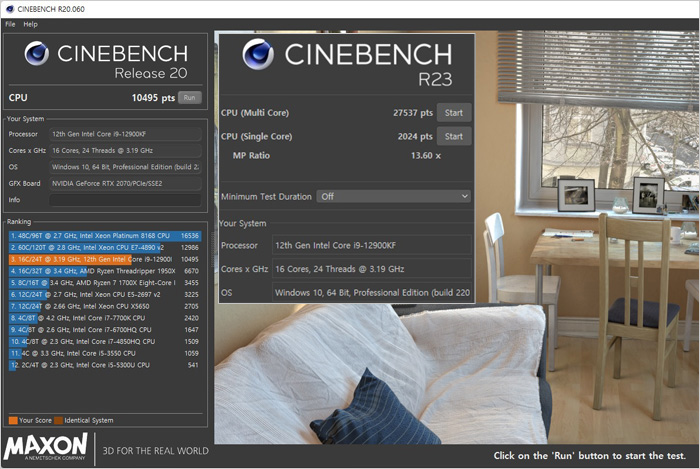This screenshot has width=700, height=469.
Task: Select ranking row Intel Core i7-7700K
Action: 104,318
